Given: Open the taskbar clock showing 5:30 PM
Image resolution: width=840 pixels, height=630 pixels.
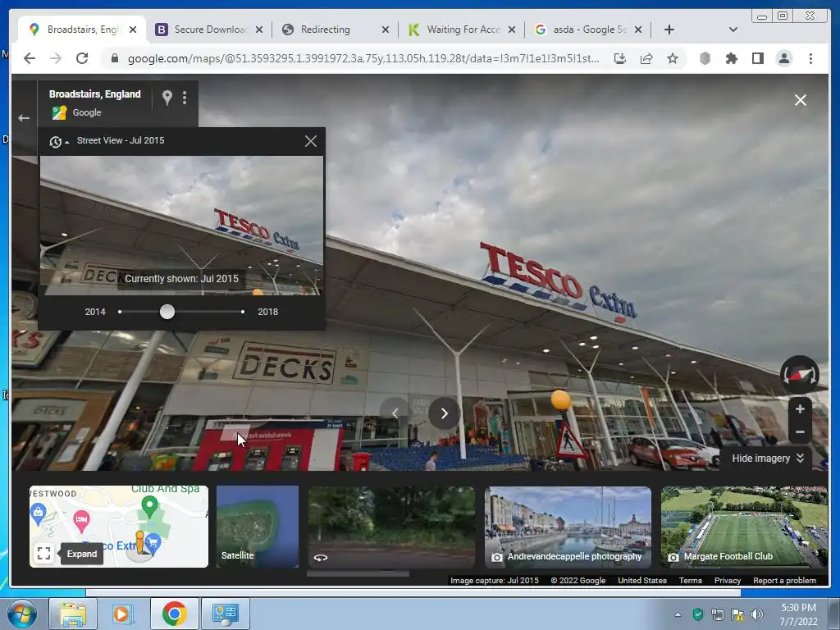Looking at the screenshot, I should coord(798,614).
